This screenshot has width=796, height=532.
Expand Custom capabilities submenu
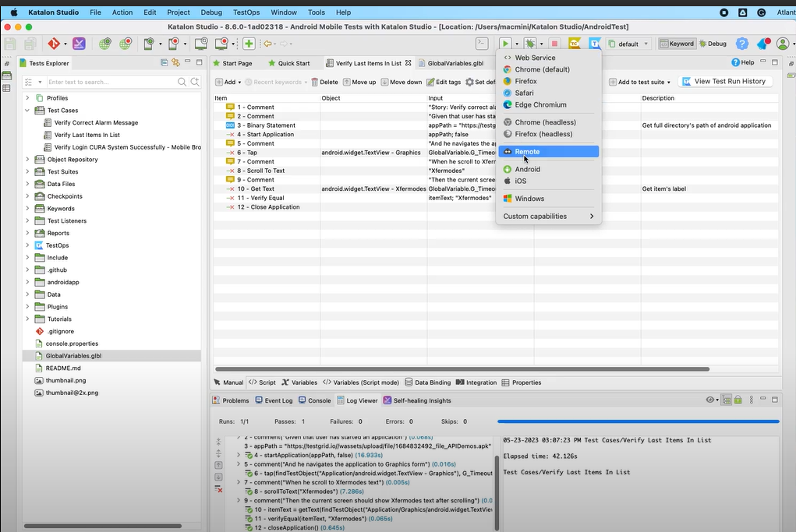548,216
